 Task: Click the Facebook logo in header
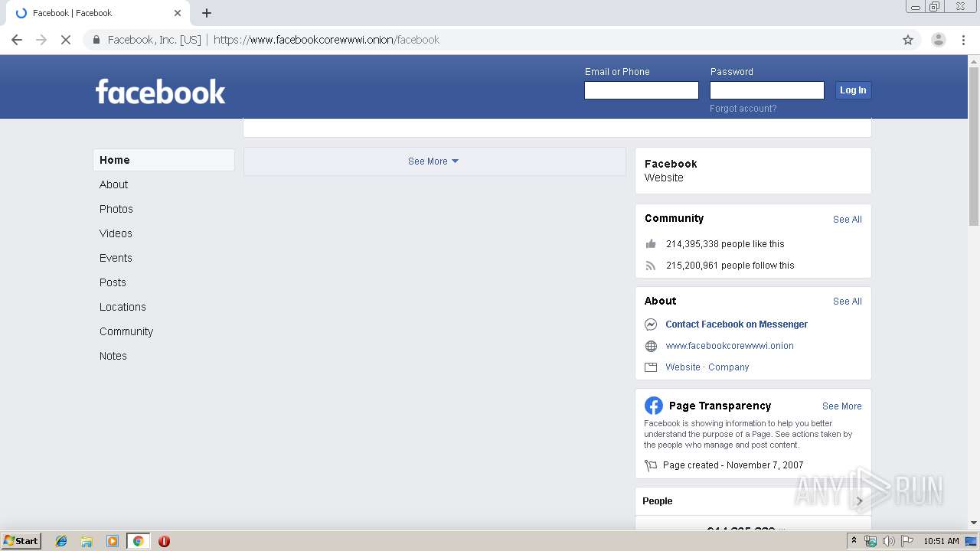pyautogui.click(x=160, y=92)
